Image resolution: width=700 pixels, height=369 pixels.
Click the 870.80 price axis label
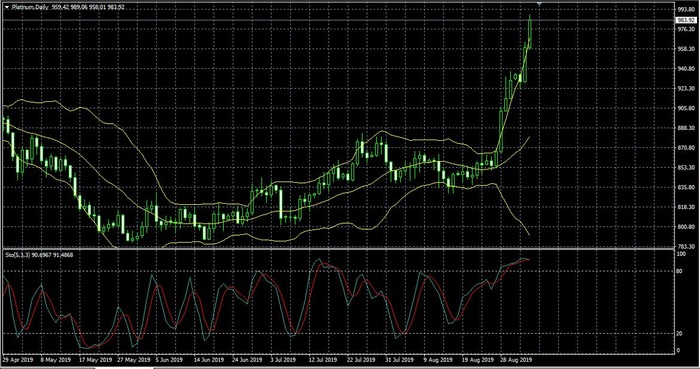coord(687,148)
